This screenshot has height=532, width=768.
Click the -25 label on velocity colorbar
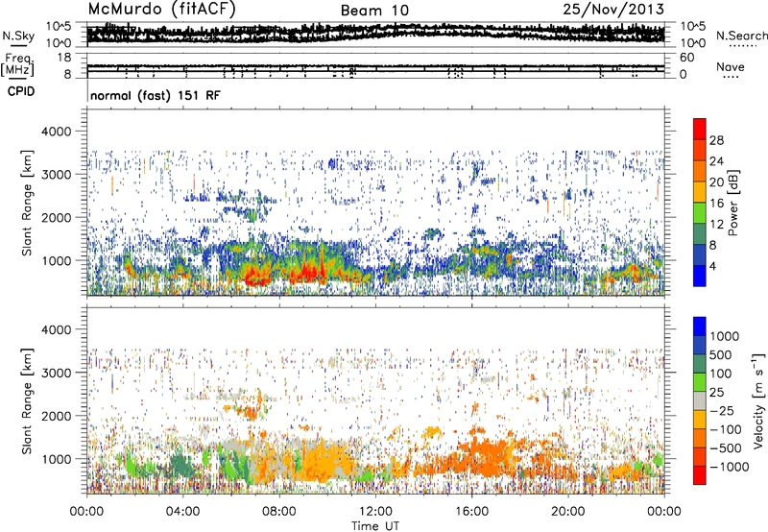tap(722, 410)
